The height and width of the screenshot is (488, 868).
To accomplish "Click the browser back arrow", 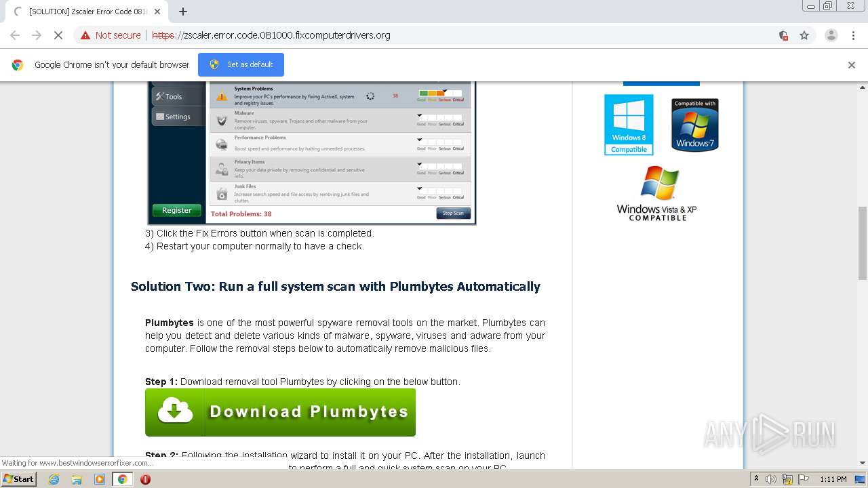I will 15,35.
